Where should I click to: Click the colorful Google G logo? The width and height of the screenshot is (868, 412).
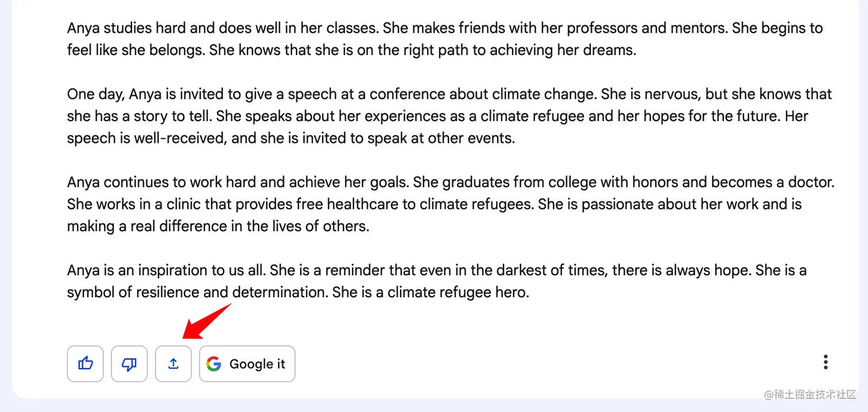214,364
